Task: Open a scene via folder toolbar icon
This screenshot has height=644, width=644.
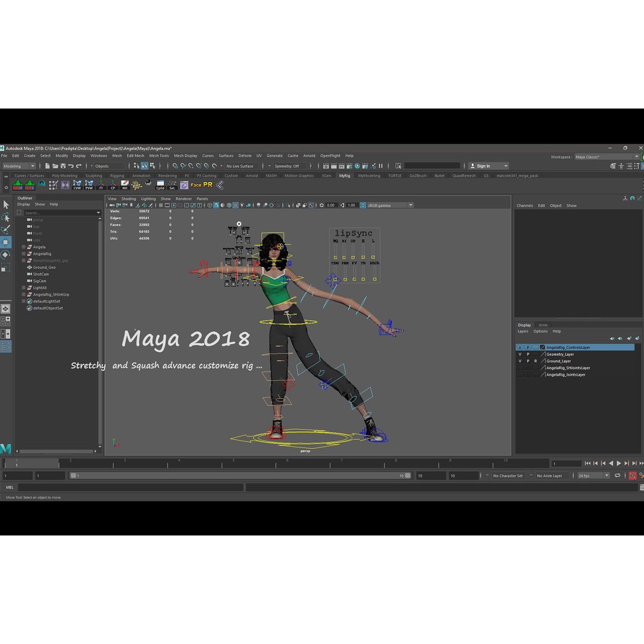Action: coord(55,166)
